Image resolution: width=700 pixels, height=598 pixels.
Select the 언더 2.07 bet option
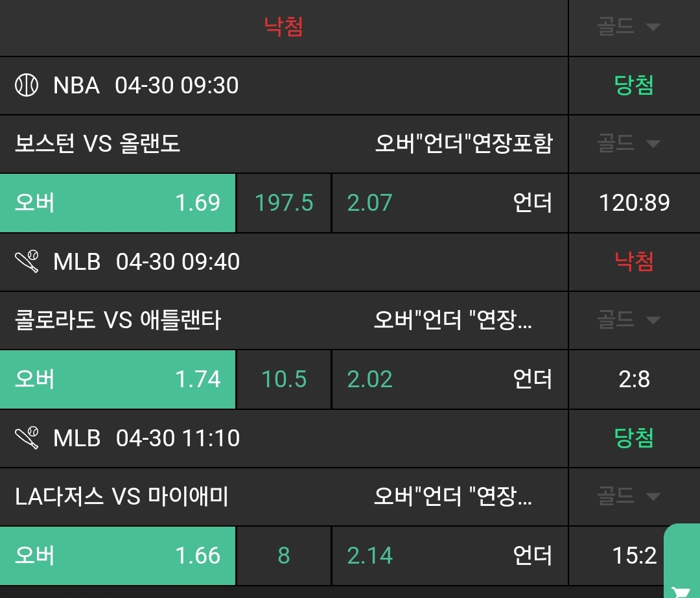[x=449, y=203]
